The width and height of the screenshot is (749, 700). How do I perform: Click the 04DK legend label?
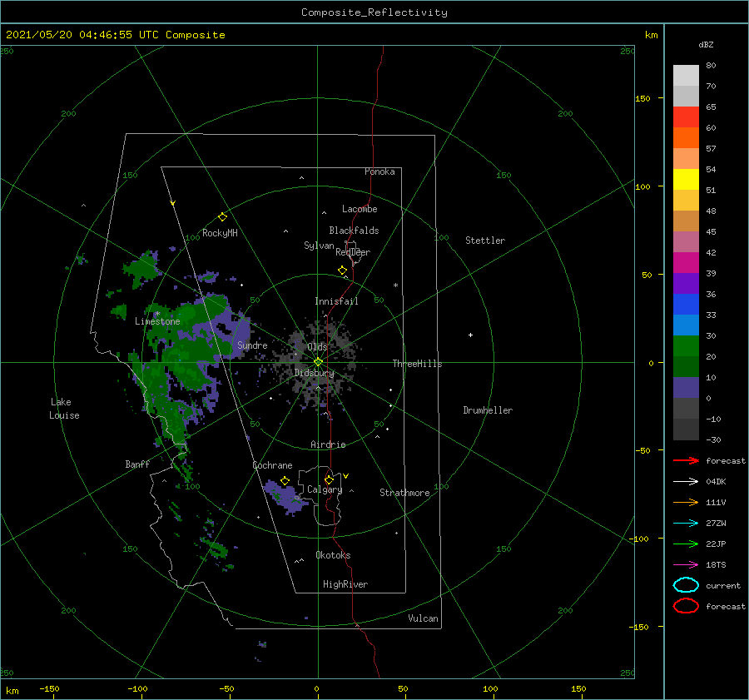pyautogui.click(x=716, y=482)
